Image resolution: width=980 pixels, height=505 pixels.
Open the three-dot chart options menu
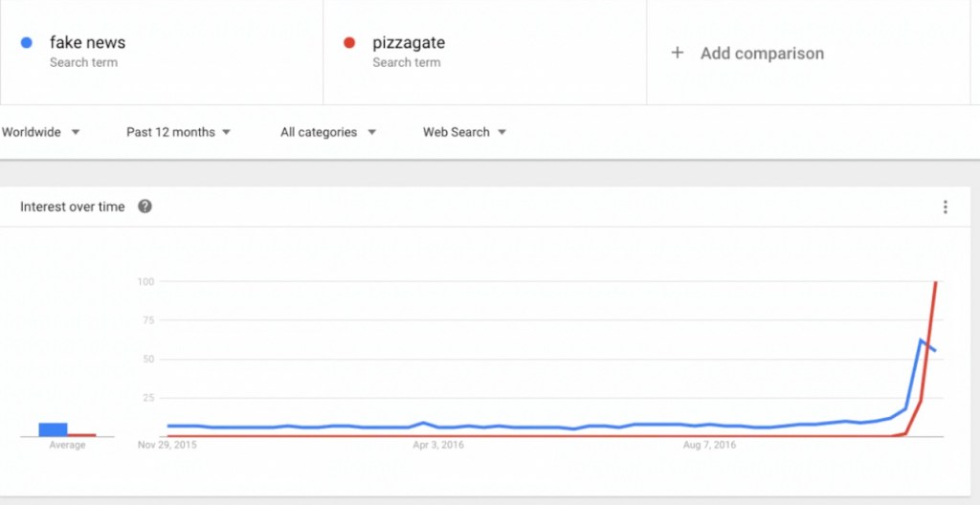(x=945, y=207)
